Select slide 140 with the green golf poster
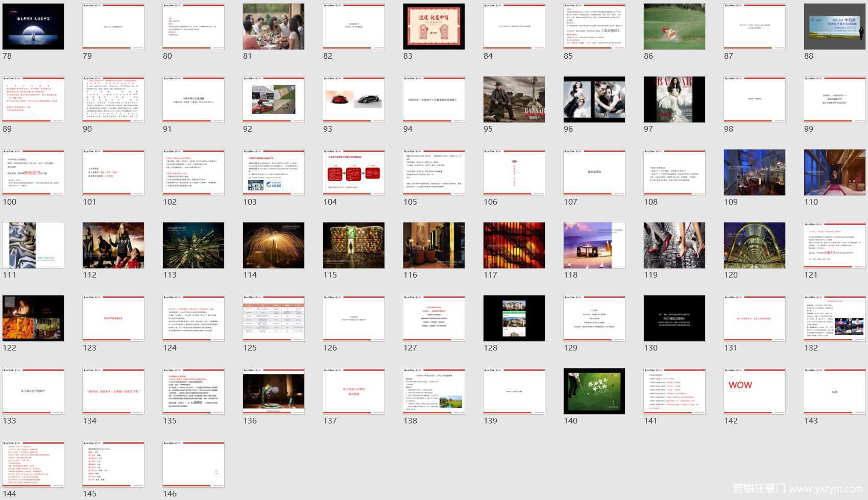 click(594, 391)
